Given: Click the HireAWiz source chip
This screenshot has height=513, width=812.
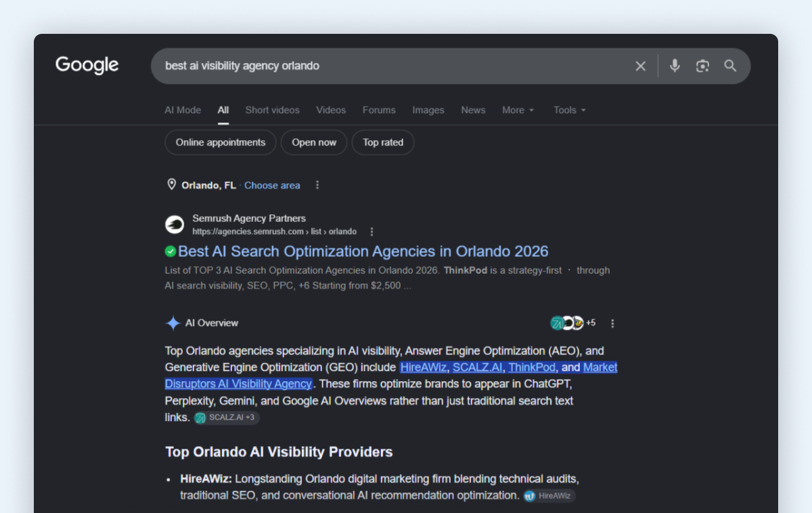Looking at the screenshot, I should (549, 496).
